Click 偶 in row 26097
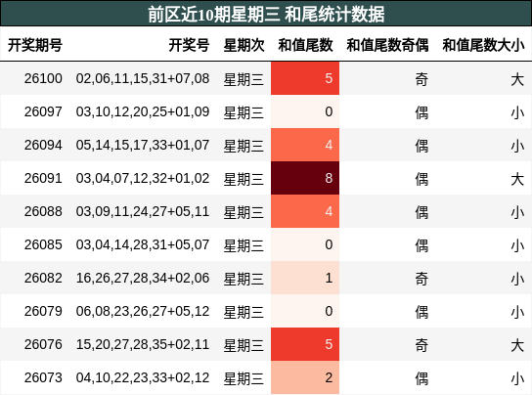 421,112
